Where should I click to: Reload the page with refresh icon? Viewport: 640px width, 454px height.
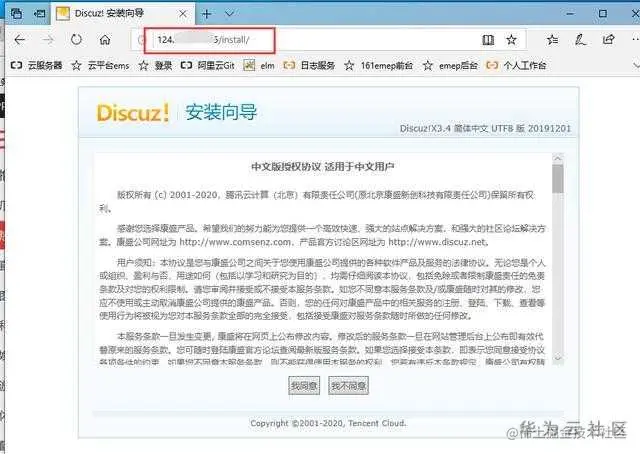76,40
